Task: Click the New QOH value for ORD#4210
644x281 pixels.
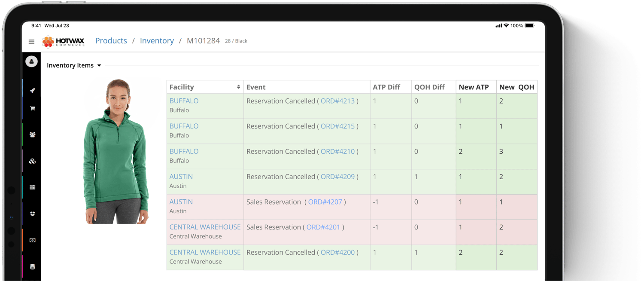Action: [x=501, y=152]
